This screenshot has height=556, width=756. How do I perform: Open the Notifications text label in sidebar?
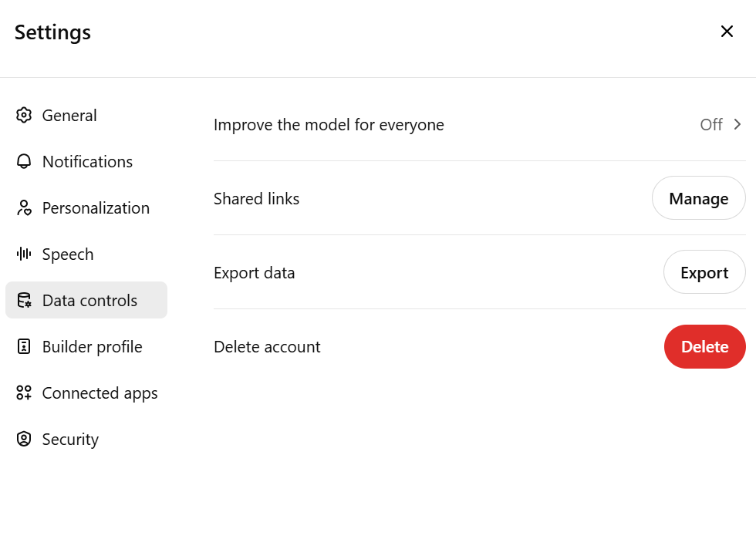(x=87, y=162)
